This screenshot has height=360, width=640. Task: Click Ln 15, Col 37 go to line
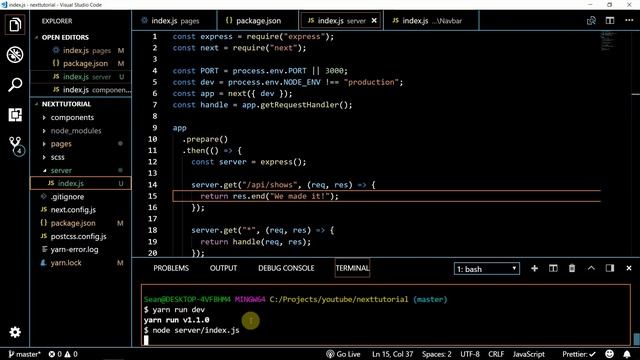392,354
